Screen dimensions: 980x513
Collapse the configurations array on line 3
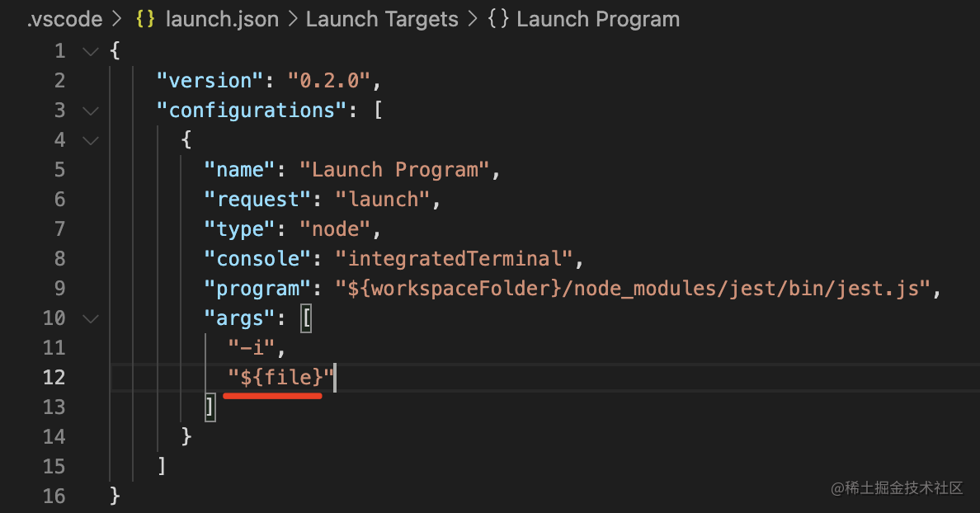tap(92, 111)
